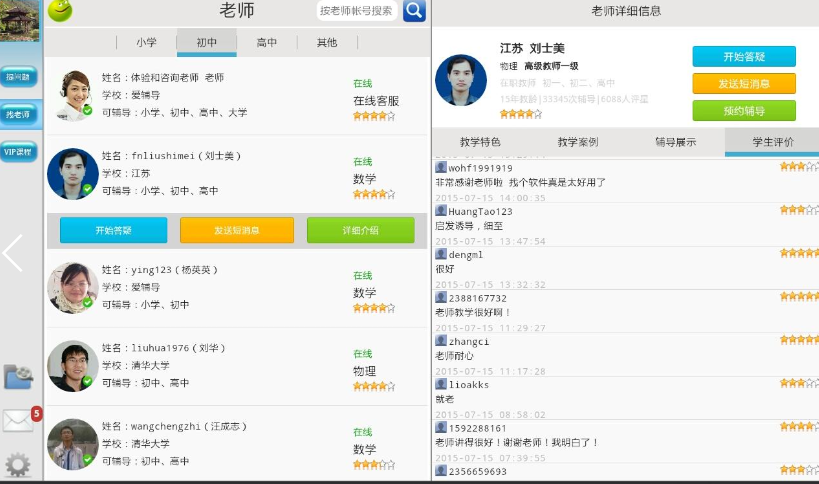The height and width of the screenshot is (484, 819).
Task: Click star rating for 在线客服 teacher
Action: 374,116
